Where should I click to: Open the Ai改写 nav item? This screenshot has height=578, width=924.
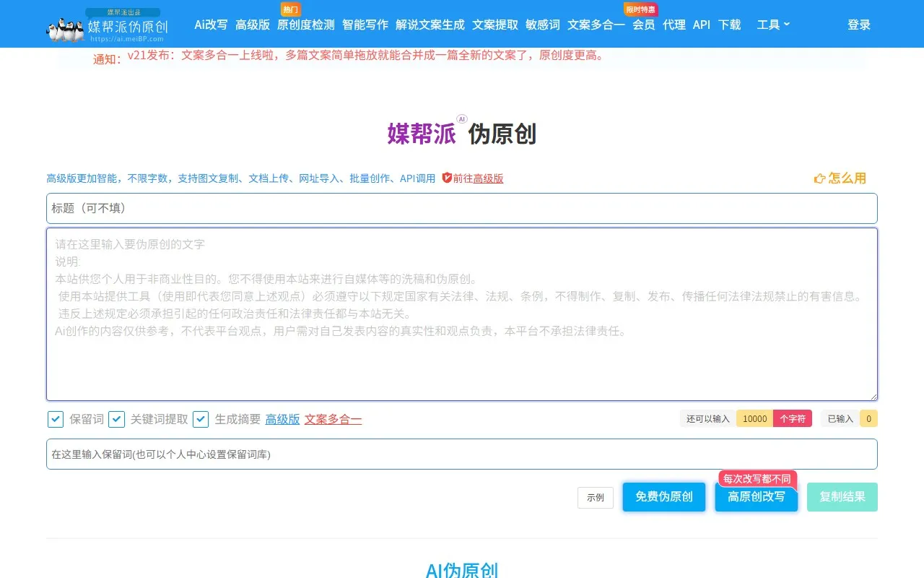tap(211, 25)
